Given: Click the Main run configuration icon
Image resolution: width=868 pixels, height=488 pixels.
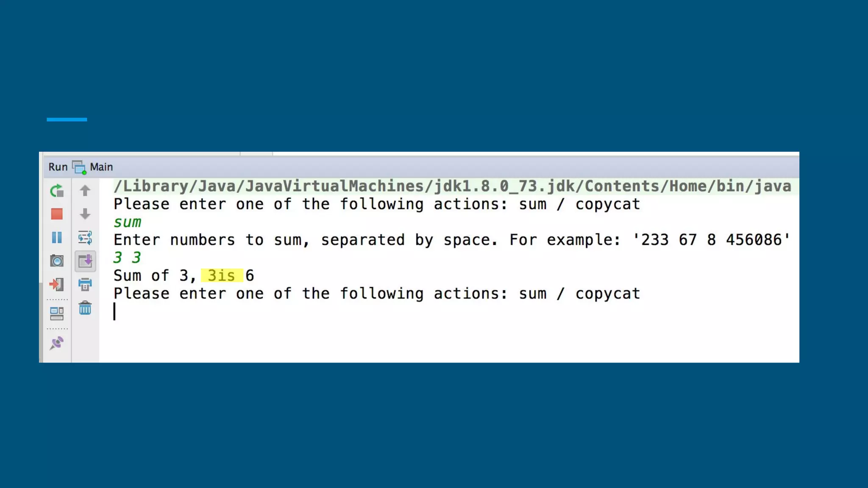Looking at the screenshot, I should pyautogui.click(x=79, y=167).
